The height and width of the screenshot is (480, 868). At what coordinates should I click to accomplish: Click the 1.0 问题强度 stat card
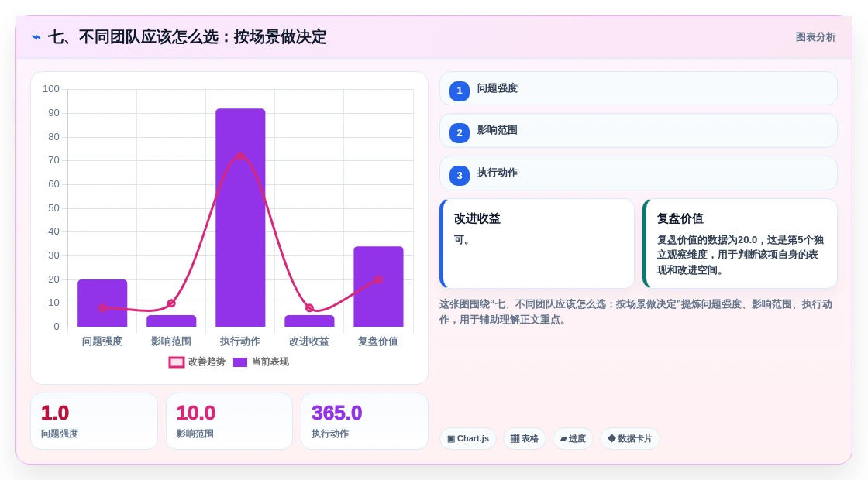(94, 421)
